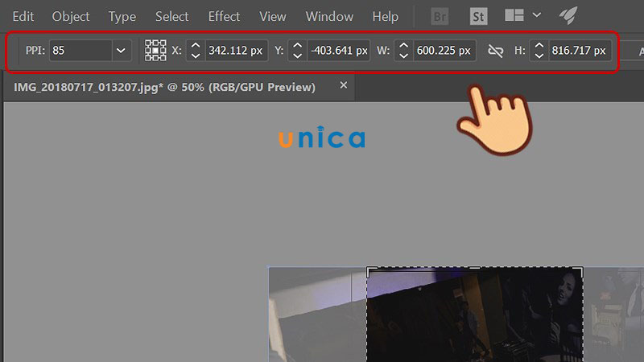Open the View menu

click(272, 16)
